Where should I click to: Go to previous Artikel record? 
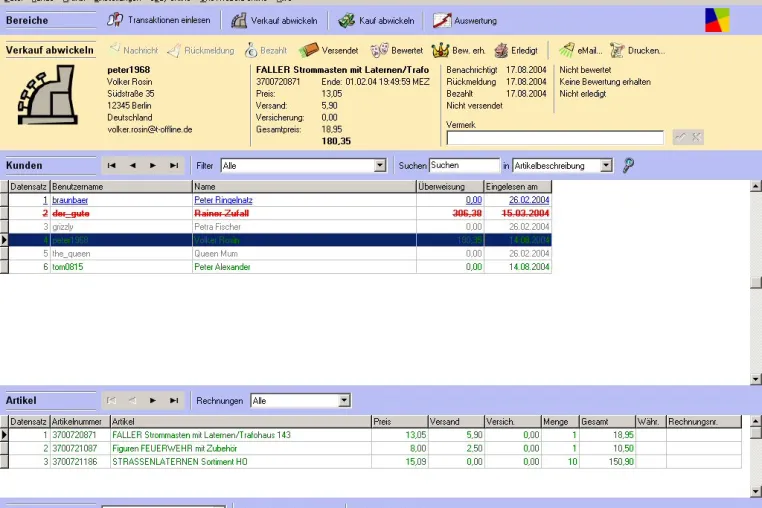132,401
